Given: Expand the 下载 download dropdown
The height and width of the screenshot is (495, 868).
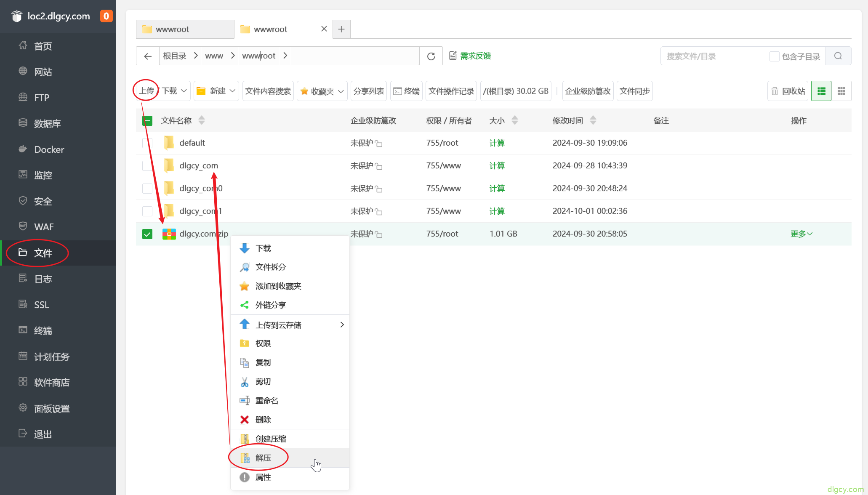Looking at the screenshot, I should point(184,91).
